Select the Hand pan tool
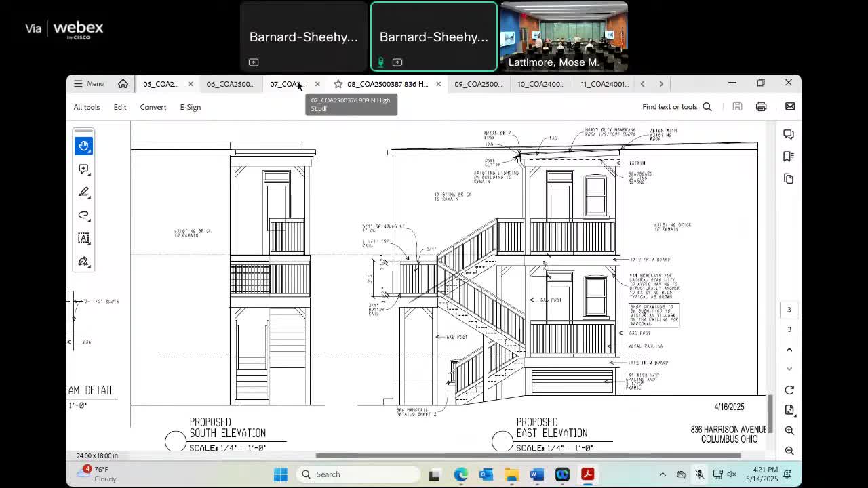Screen dimensions: 868x488 [83, 146]
